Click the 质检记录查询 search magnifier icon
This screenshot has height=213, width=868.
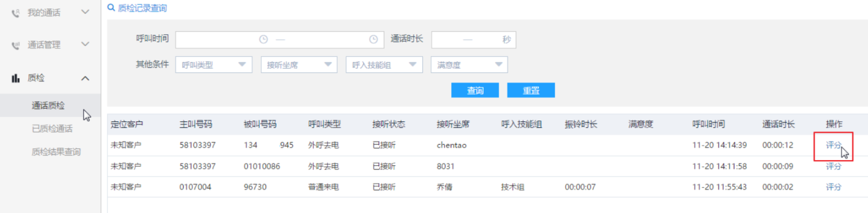point(111,9)
